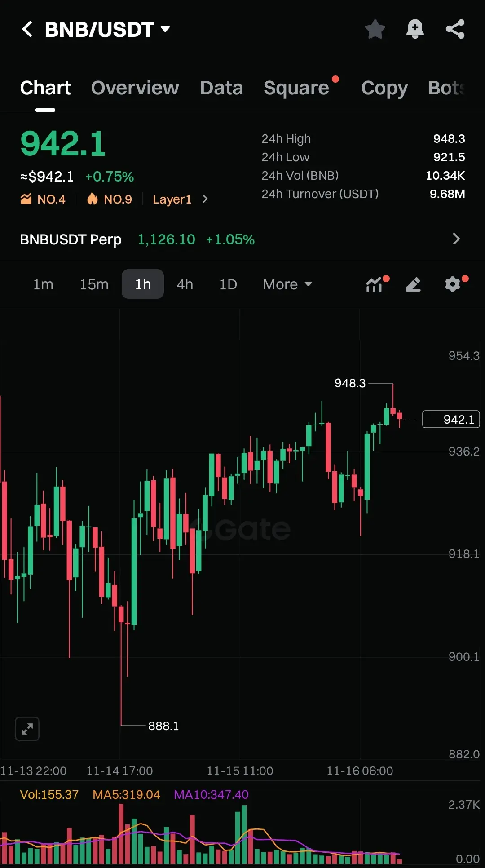Switch to the Chart tab

(45, 88)
